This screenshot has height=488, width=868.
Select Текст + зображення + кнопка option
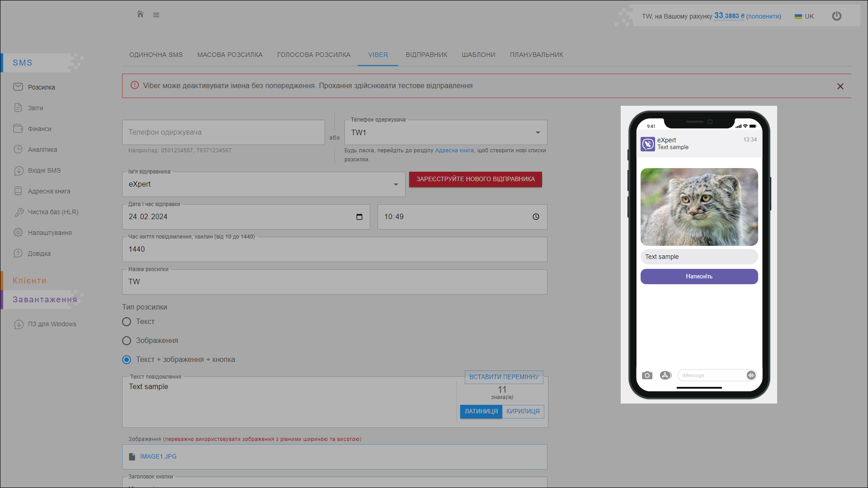coord(127,360)
